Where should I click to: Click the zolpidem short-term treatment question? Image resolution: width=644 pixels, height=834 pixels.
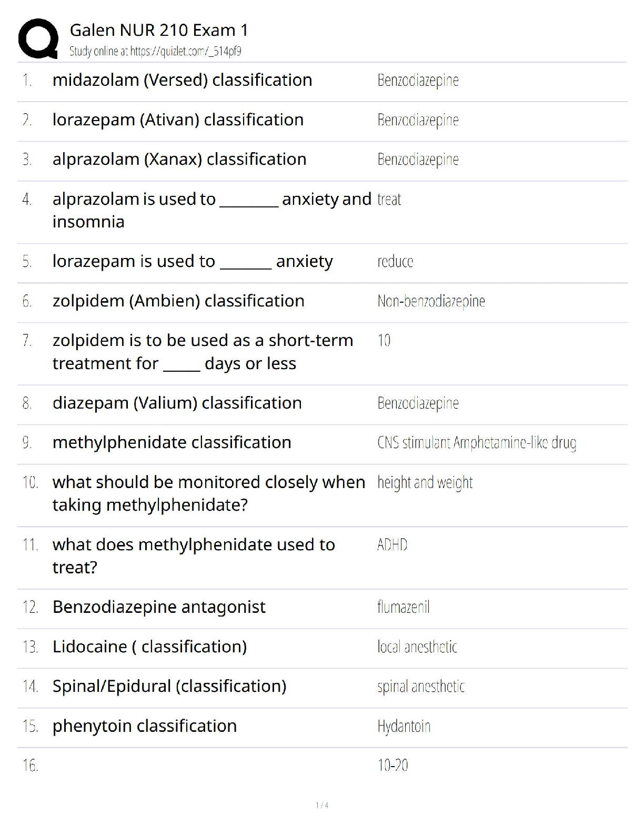tap(203, 352)
